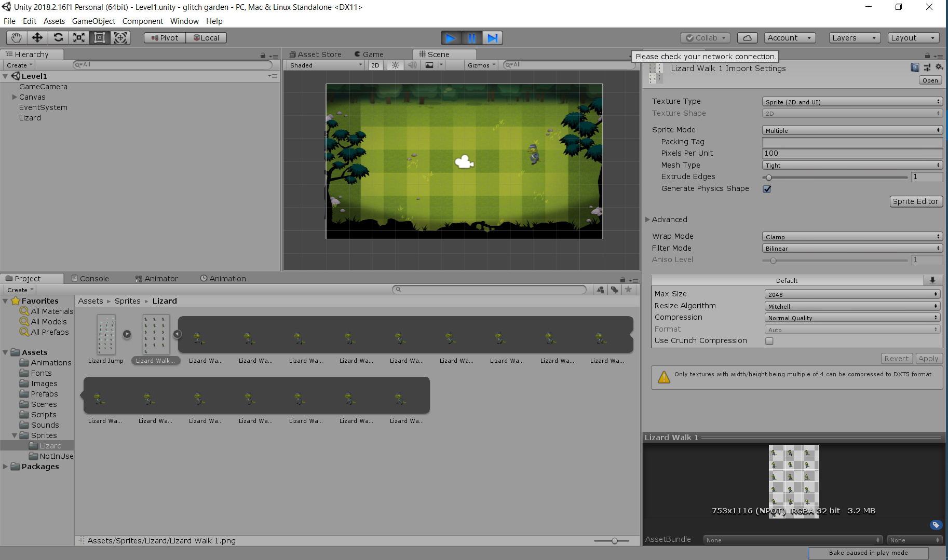
Task: Stop play mode with Play button
Action: [451, 38]
